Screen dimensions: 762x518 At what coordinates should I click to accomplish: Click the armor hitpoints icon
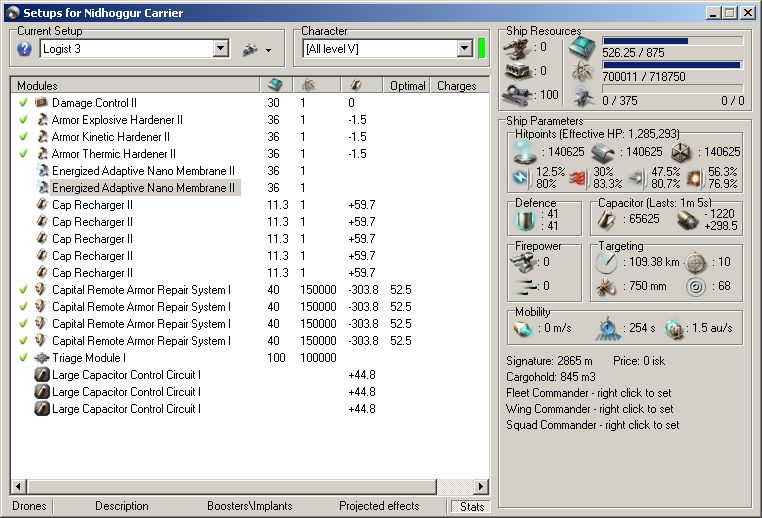click(603, 153)
